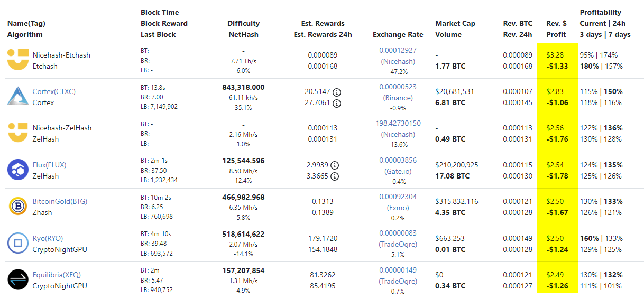The height and width of the screenshot is (299, 644).
Task: Open Exmo exchange rate 0.00092304 link
Action: pyautogui.click(x=398, y=197)
